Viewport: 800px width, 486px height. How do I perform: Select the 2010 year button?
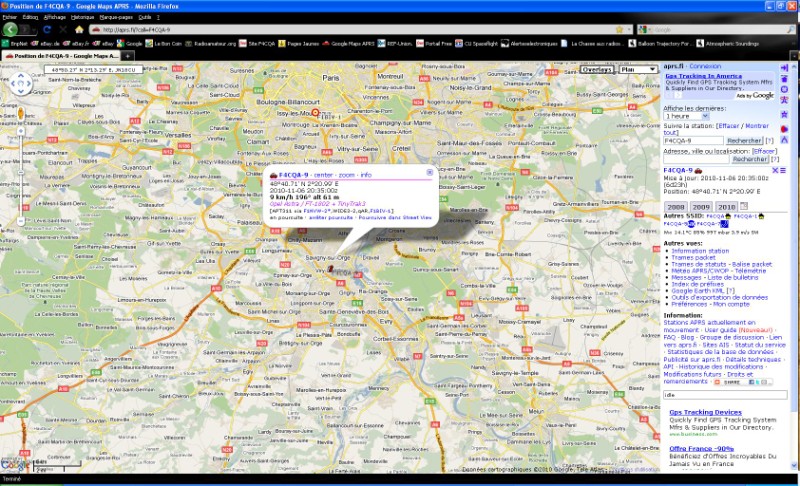pos(727,207)
